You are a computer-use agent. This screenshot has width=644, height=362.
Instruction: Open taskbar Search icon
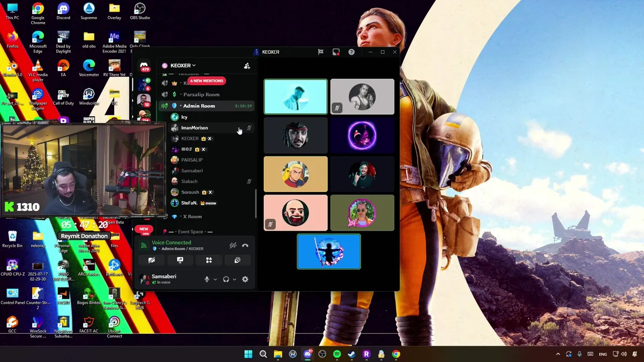coord(263,354)
